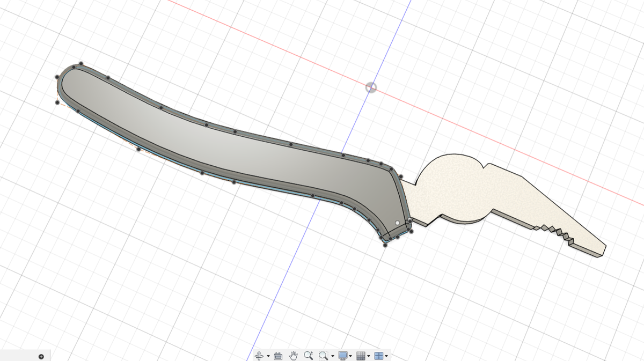
Task: Activate the Pan hand tool
Action: click(x=294, y=356)
